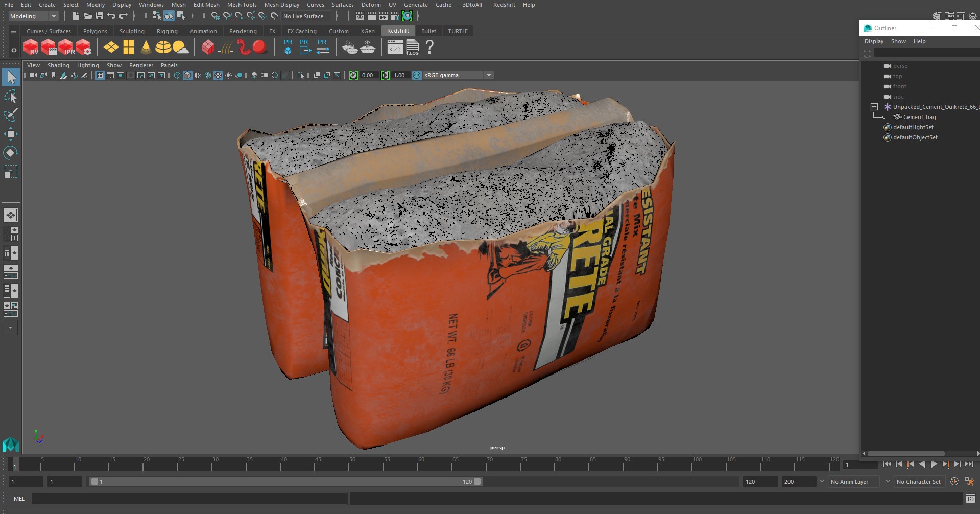The image size is (980, 514).
Task: Undo the last action arrow
Action: [x=111, y=16]
